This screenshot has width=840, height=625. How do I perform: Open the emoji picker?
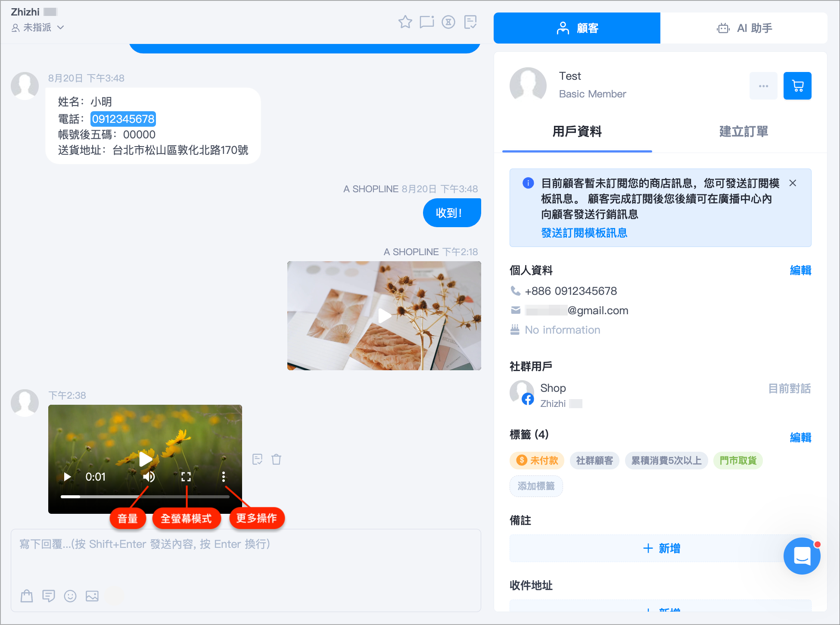70,596
